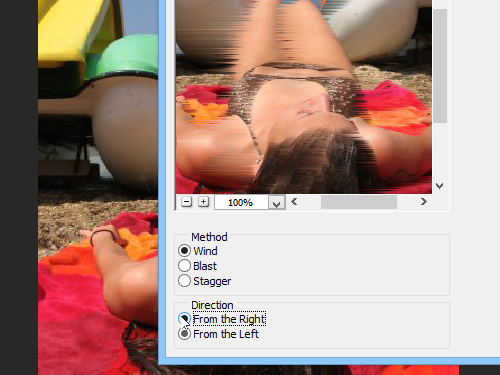Click the From the Left label
Viewport: 500px width, 375px height.
(x=226, y=334)
